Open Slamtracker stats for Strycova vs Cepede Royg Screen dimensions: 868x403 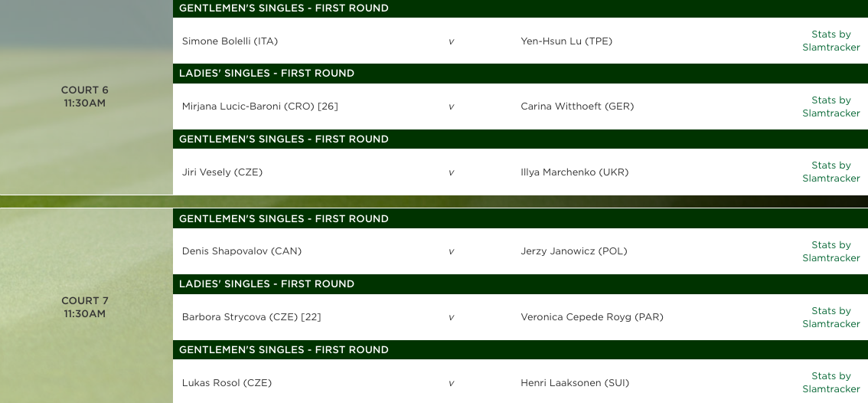pos(830,317)
